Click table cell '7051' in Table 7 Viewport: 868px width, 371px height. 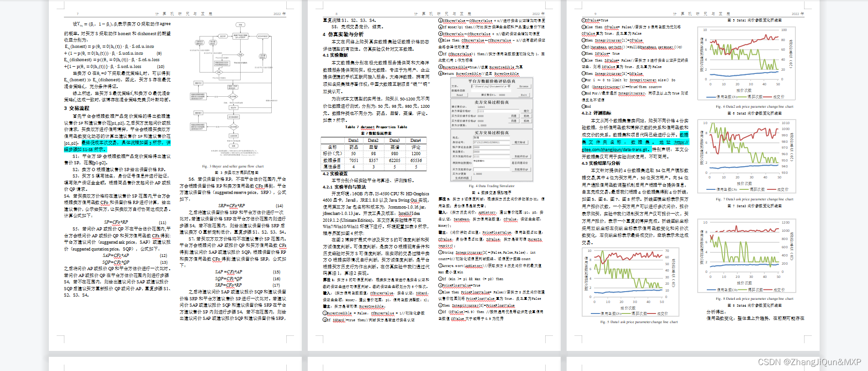pos(354,160)
